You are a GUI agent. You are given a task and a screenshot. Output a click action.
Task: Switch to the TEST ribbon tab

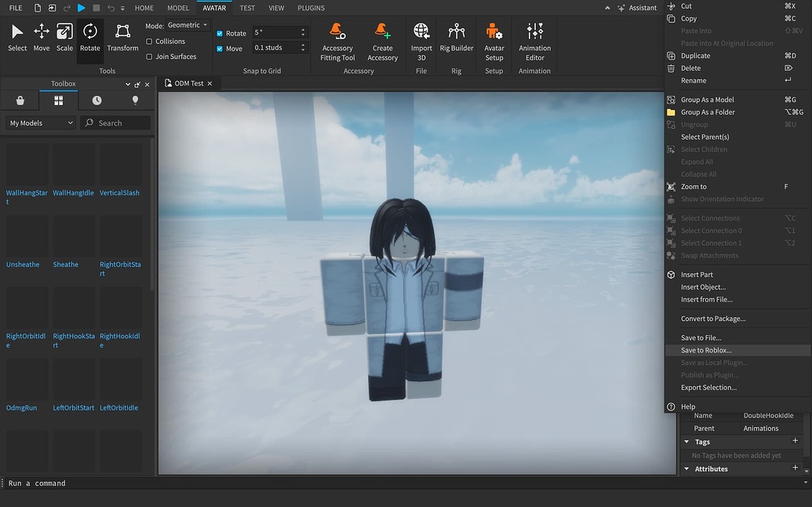(247, 8)
